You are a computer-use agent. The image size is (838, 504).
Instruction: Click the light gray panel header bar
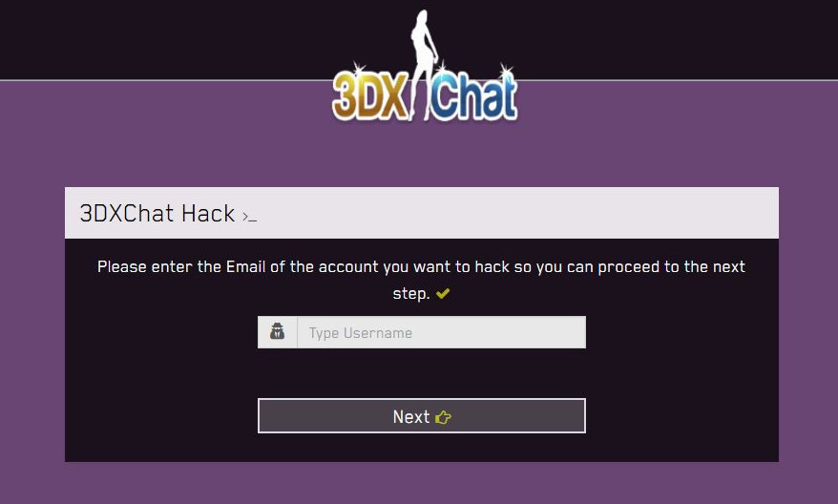coord(422,213)
